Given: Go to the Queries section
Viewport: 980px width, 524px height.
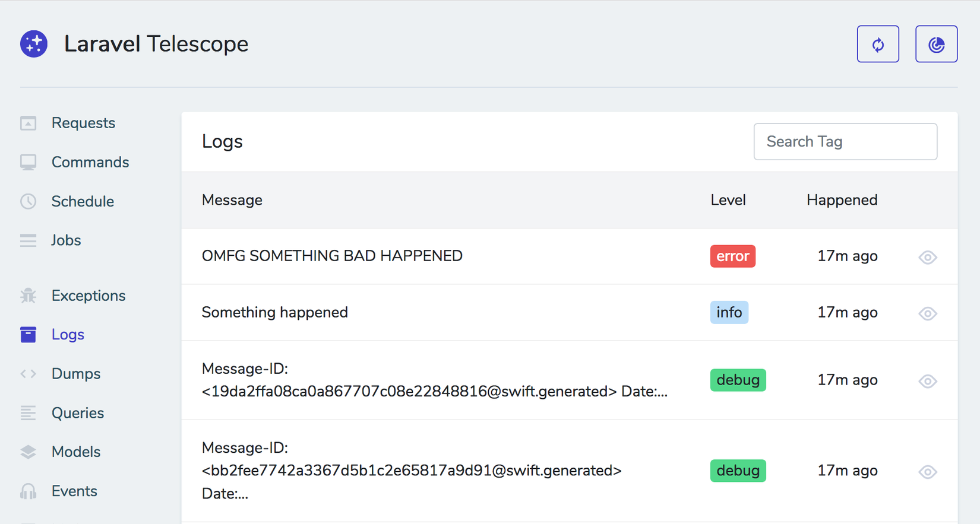Looking at the screenshot, I should [x=77, y=413].
